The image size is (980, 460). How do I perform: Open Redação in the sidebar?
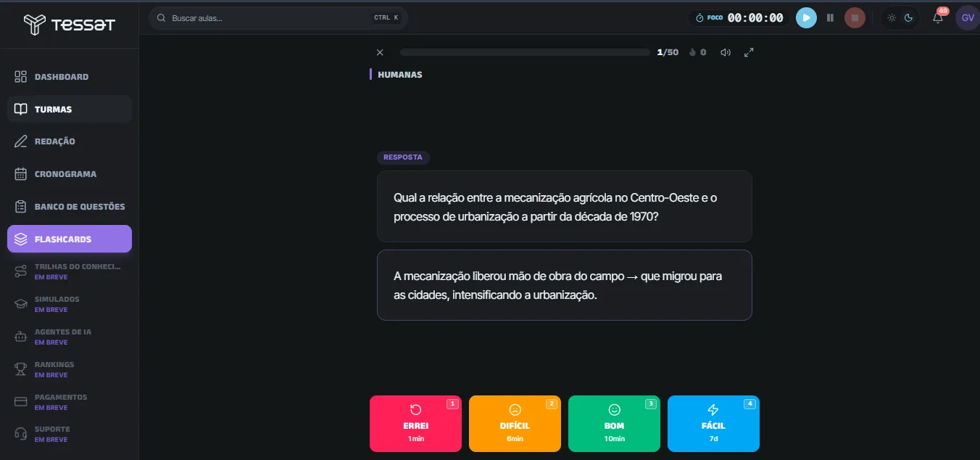coord(70,141)
